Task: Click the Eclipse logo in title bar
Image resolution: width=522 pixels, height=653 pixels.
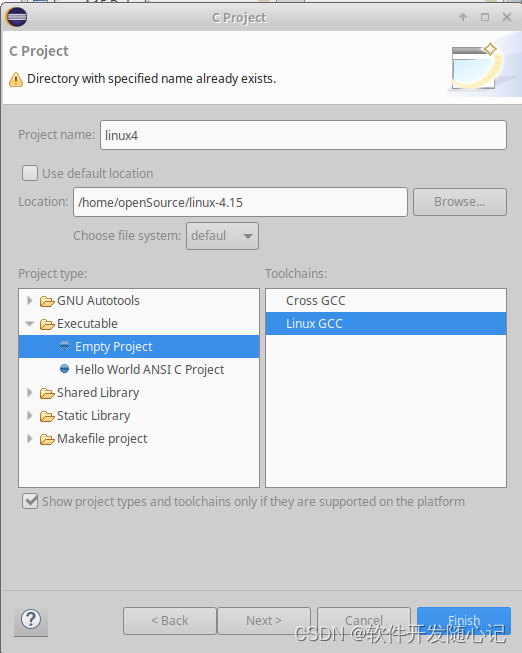Action: (16, 17)
